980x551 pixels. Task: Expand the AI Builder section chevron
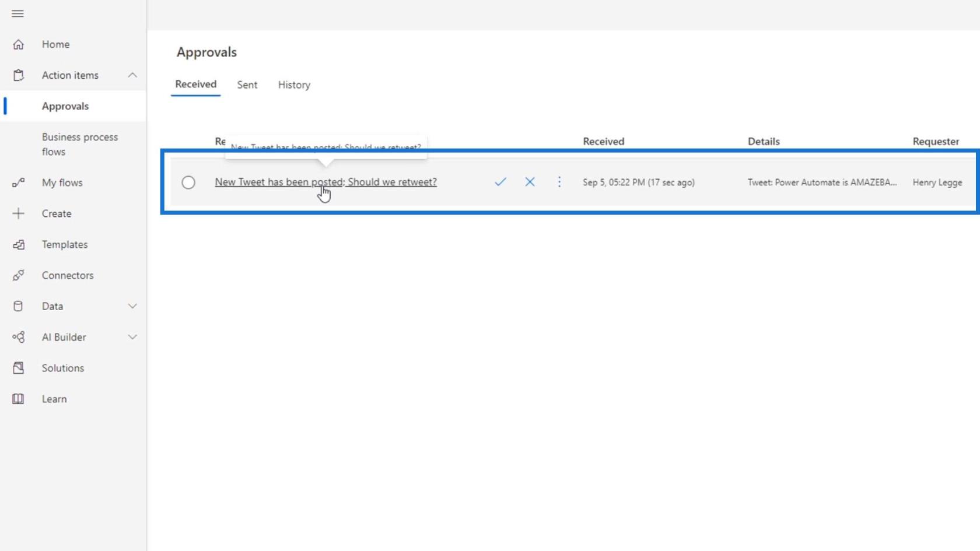click(x=132, y=337)
